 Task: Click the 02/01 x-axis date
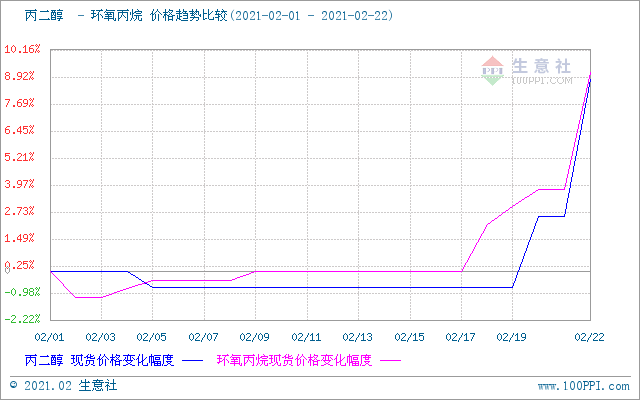tap(49, 337)
